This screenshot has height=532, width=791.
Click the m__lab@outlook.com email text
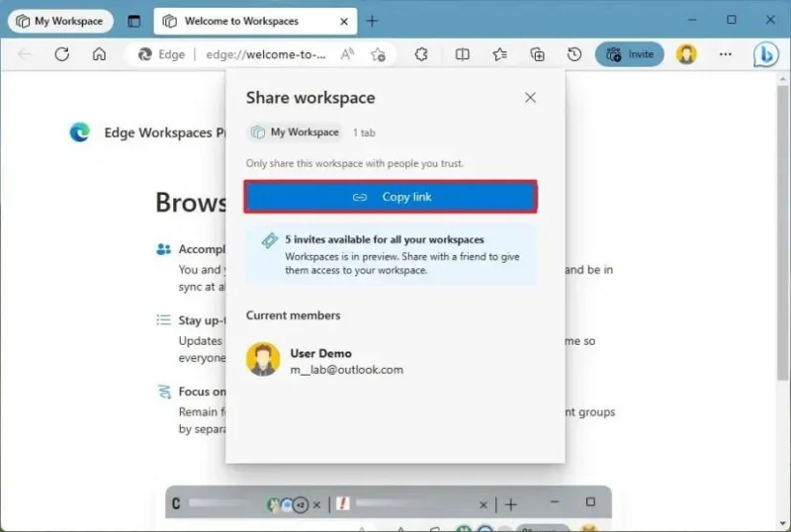(347, 370)
